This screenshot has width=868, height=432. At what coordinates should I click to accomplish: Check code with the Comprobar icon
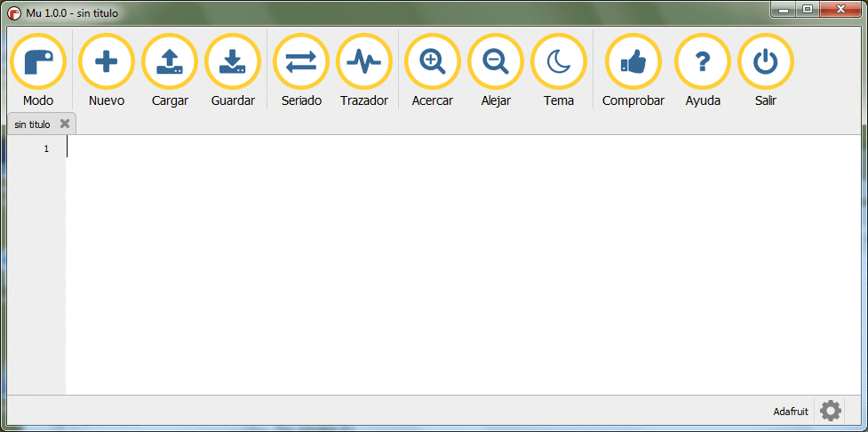coord(633,62)
